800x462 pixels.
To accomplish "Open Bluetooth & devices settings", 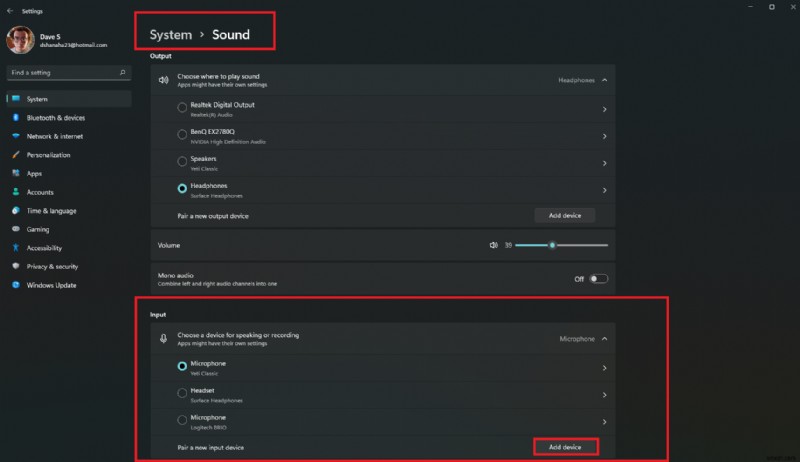I will 69,118.
